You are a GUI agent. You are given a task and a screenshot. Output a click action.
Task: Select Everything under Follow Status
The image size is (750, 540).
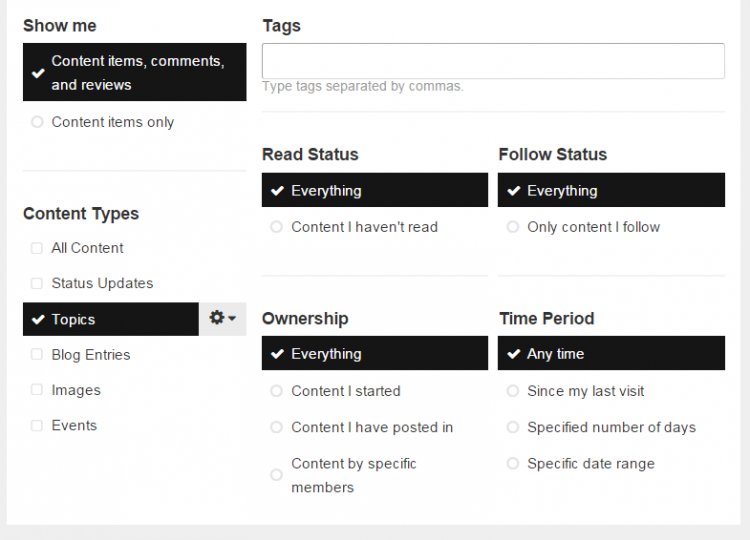tap(611, 190)
